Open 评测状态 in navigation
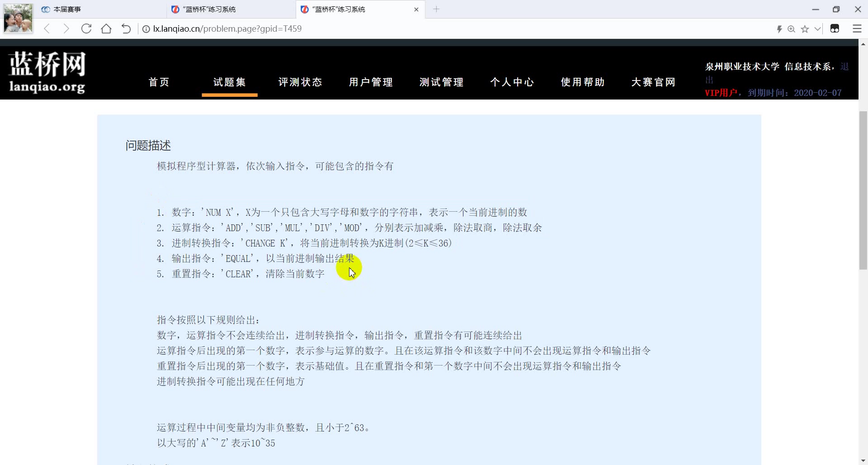This screenshot has height=465, width=868. tap(300, 82)
